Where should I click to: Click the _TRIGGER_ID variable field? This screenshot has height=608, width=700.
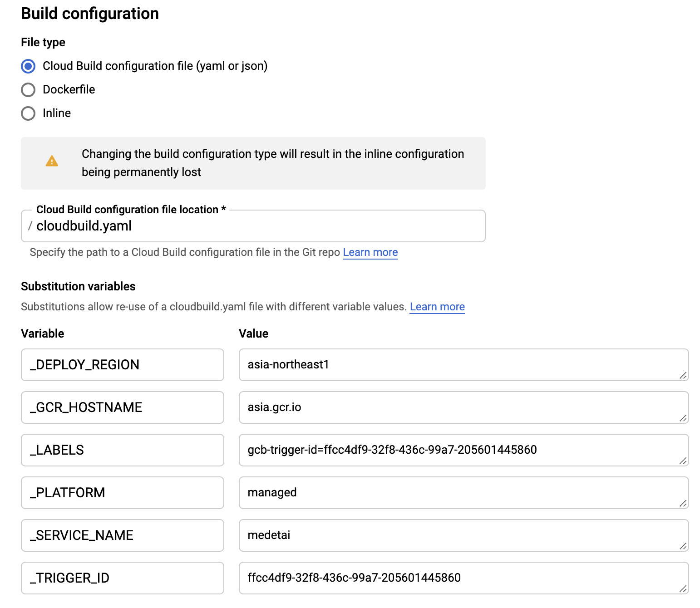click(x=123, y=578)
